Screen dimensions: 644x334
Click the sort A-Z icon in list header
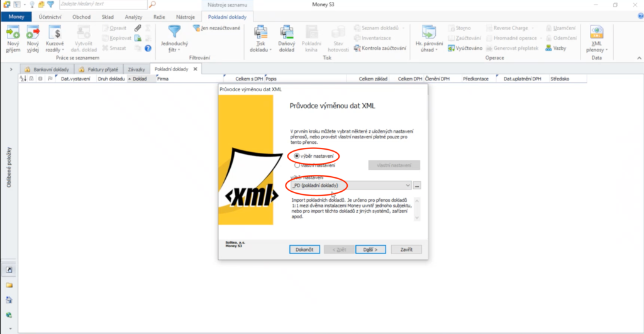pyautogui.click(x=23, y=79)
